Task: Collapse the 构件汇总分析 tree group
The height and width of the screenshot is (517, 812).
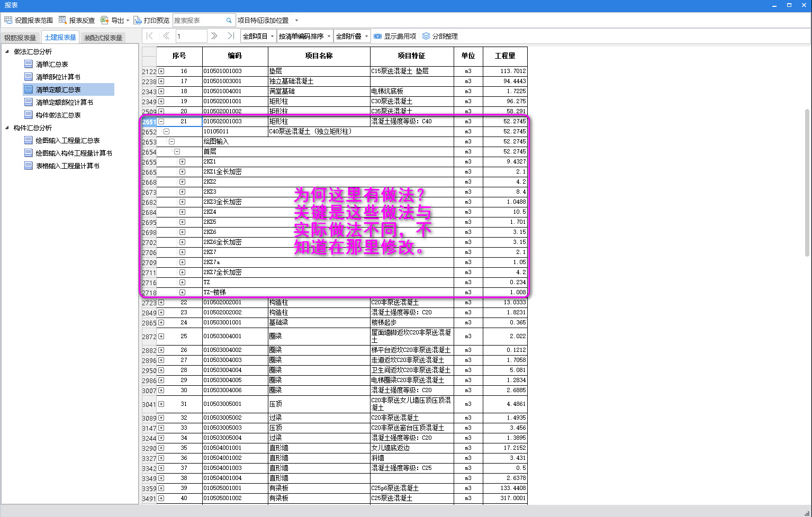Action: coord(7,128)
